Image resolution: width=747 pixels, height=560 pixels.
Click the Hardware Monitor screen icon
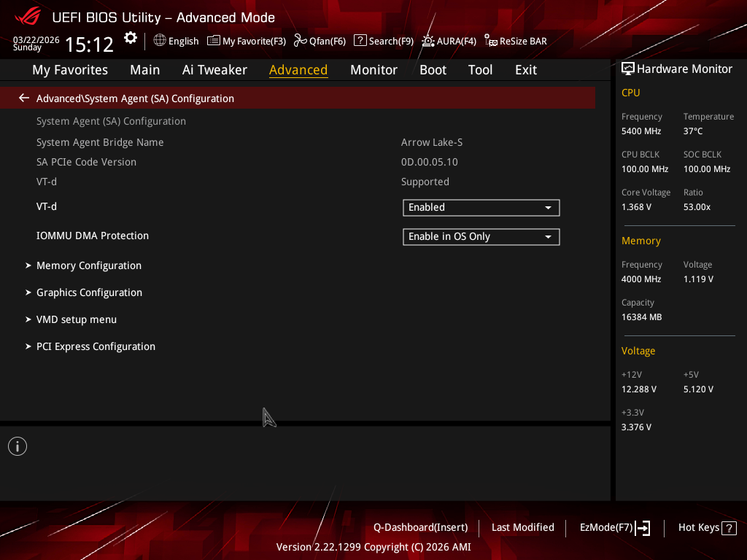pos(628,69)
